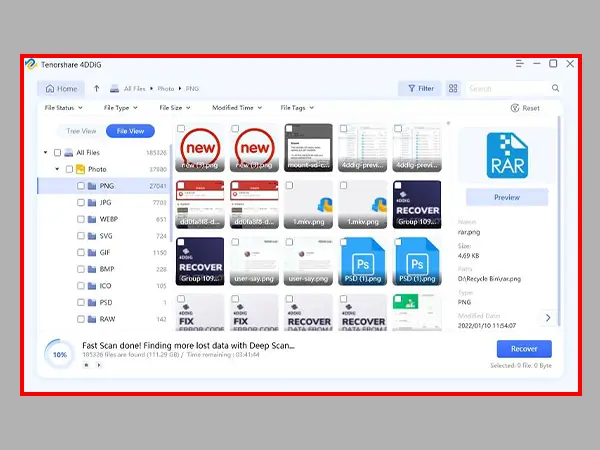The image size is (600, 450).
Task: Select the ICO folder icon
Action: click(x=92, y=286)
